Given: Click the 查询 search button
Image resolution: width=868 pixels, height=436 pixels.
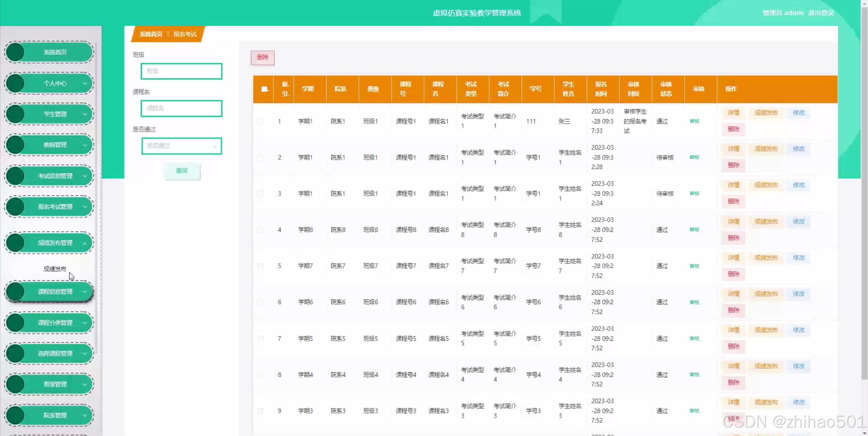Looking at the screenshot, I should tap(181, 171).
